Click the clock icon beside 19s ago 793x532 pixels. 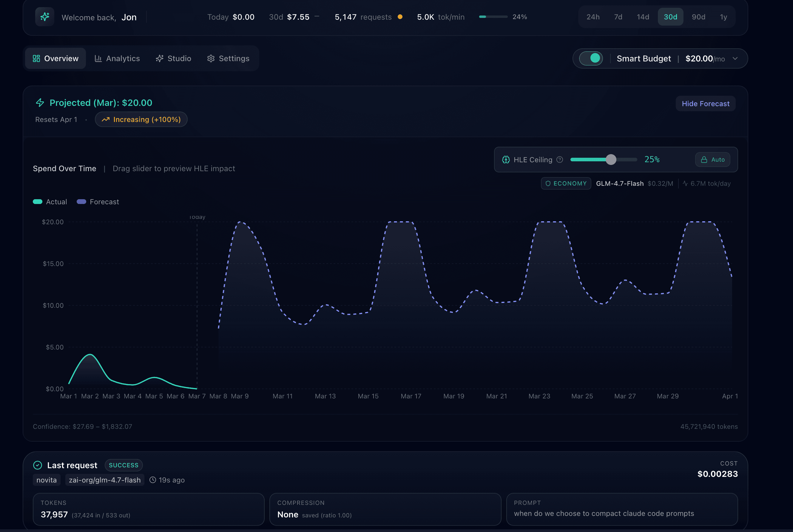pyautogui.click(x=153, y=480)
